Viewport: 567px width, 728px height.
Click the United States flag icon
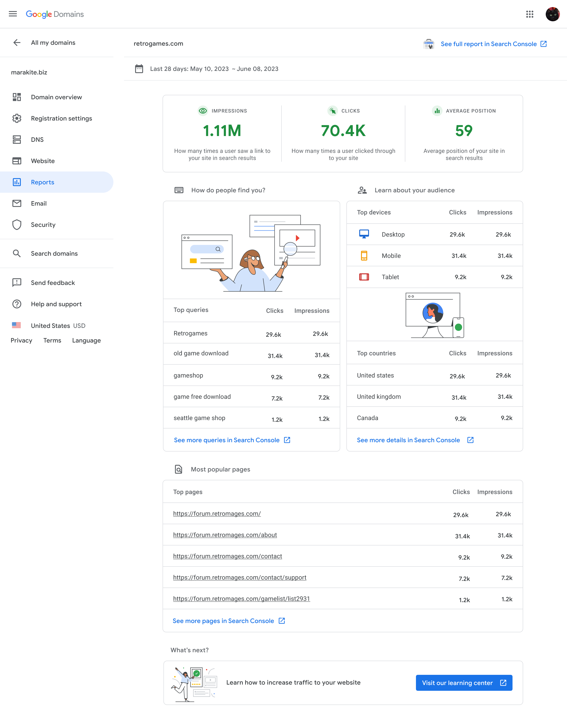click(16, 325)
